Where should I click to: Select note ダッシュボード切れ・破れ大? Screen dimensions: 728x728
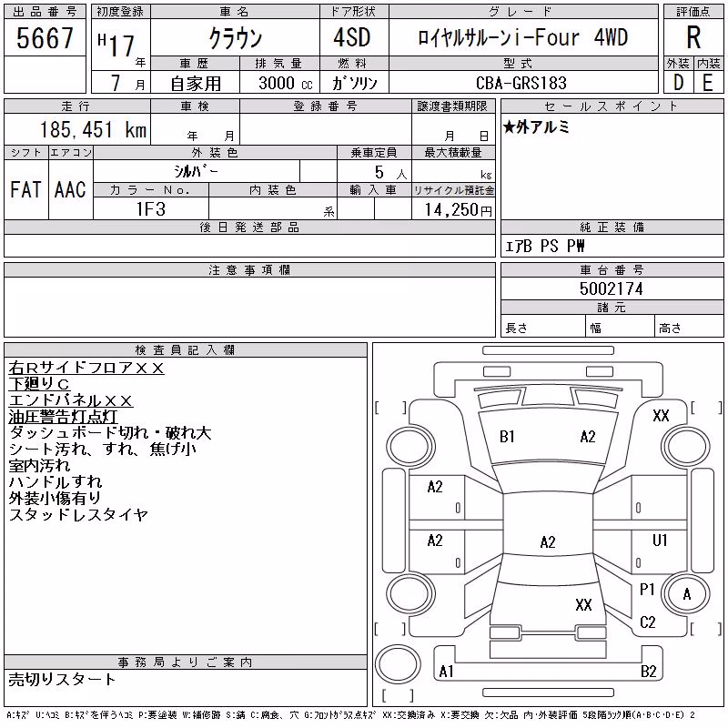tap(110, 433)
